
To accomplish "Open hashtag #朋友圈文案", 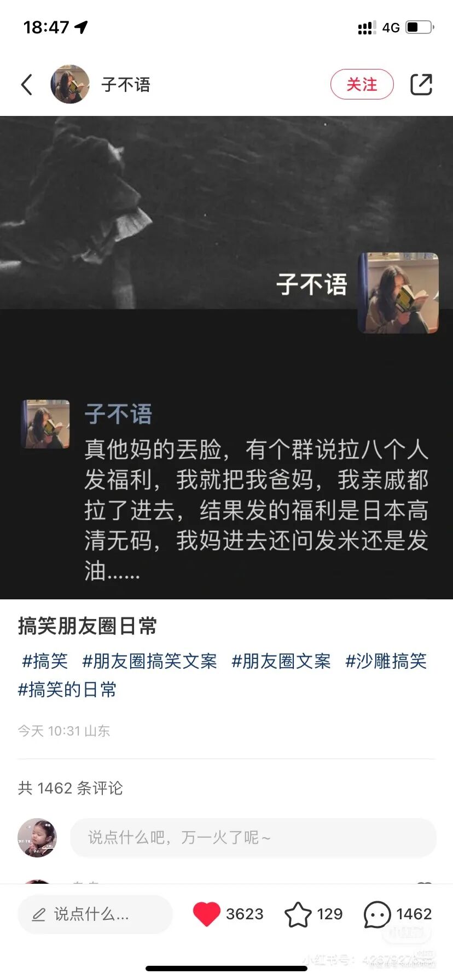I will tap(281, 661).
